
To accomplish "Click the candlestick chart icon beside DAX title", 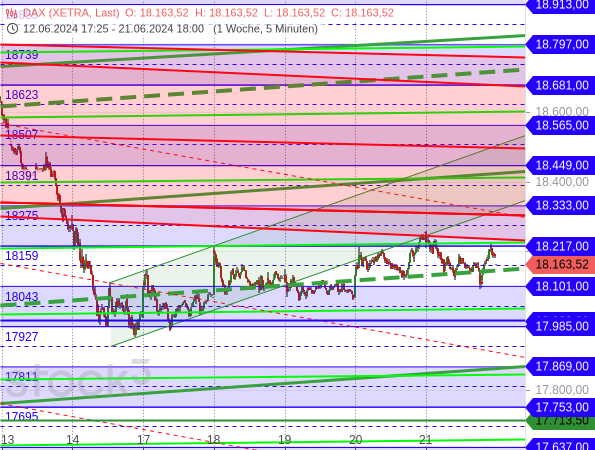I will pyautogui.click(x=11, y=13).
